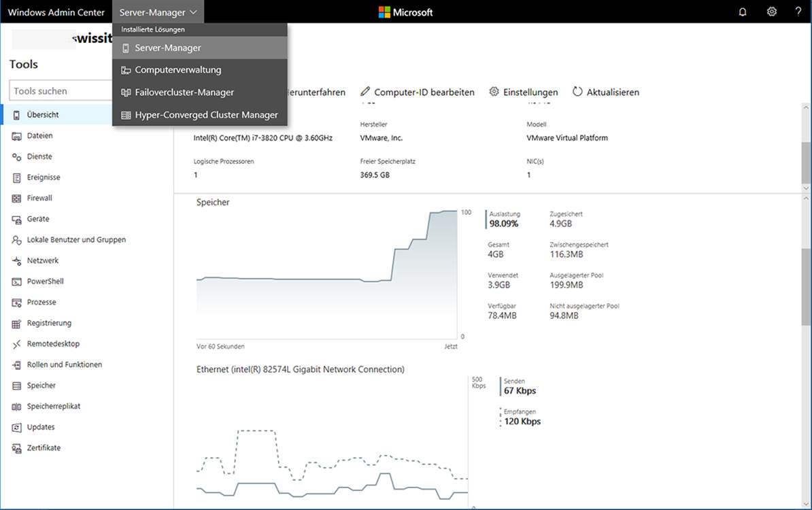The width and height of the screenshot is (812, 510).
Task: Click the PowerShell console icon
Action: coord(16,282)
